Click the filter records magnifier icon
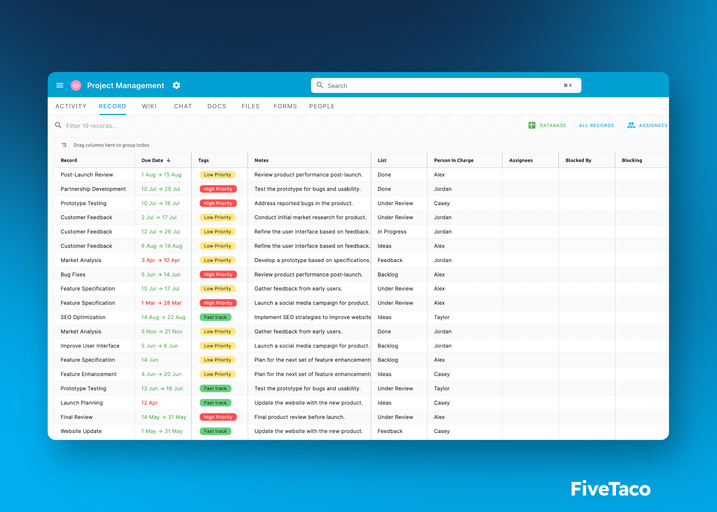717x512 pixels. click(x=58, y=126)
